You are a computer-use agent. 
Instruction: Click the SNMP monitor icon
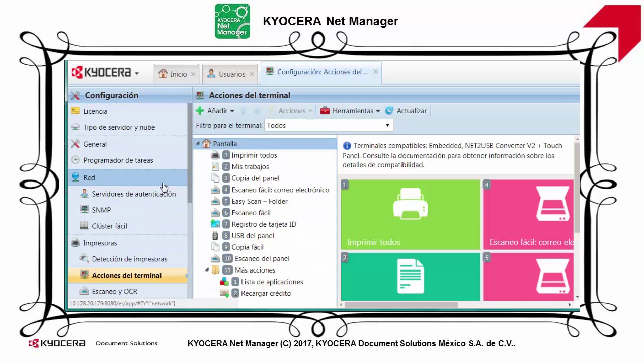(x=84, y=209)
